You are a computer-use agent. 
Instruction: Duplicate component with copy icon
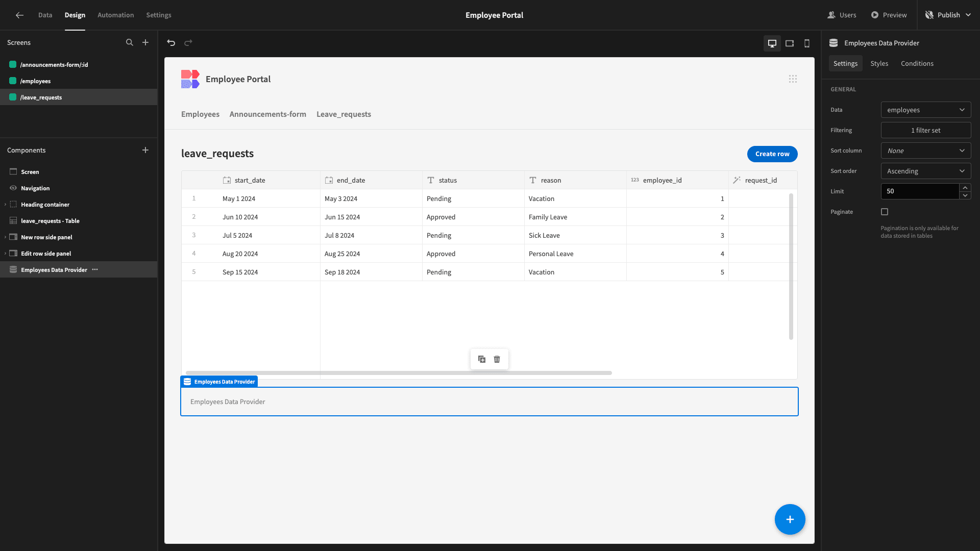(x=482, y=359)
